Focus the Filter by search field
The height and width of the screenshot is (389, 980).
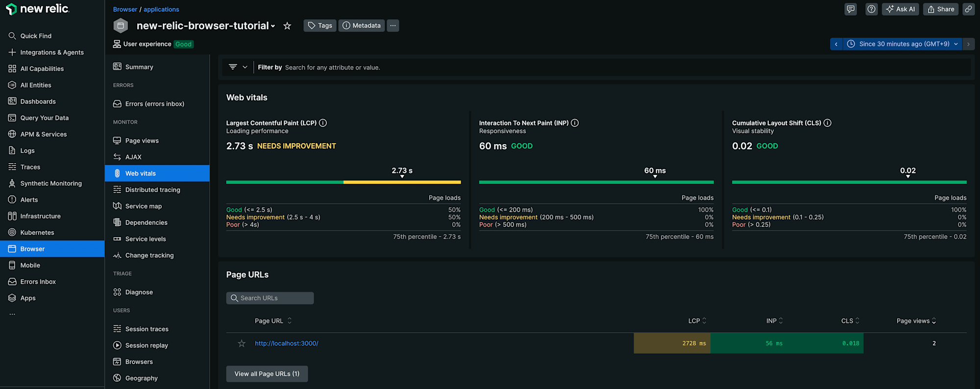[x=612, y=68]
